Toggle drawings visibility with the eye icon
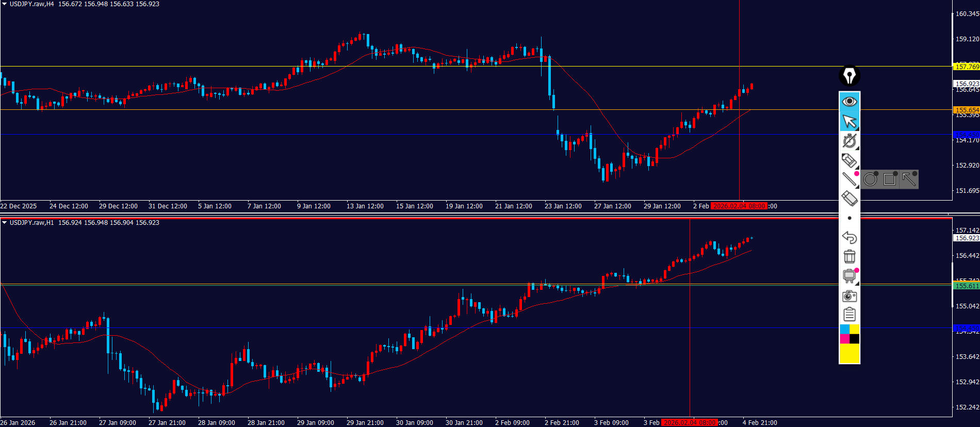This screenshot has width=980, height=427. tap(849, 102)
